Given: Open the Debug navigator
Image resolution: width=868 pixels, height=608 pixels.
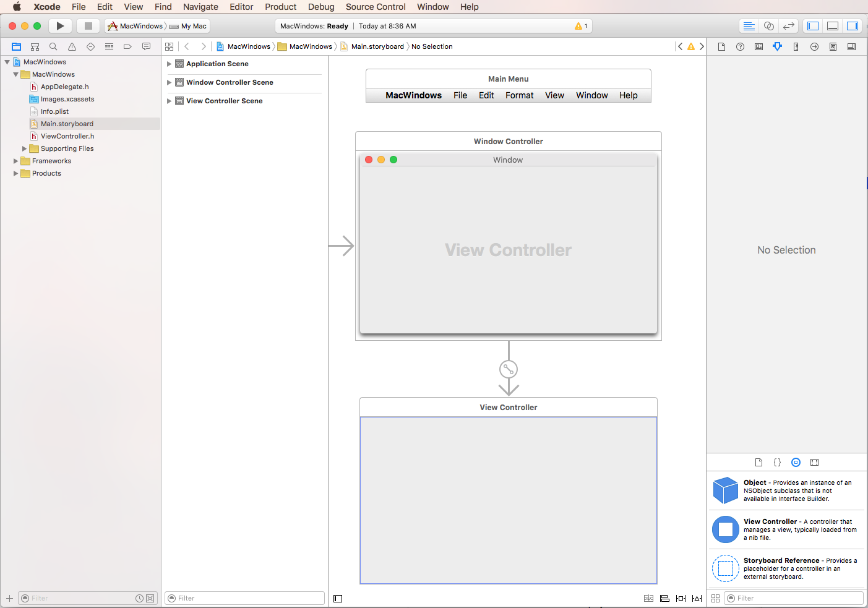Looking at the screenshot, I should [x=109, y=46].
